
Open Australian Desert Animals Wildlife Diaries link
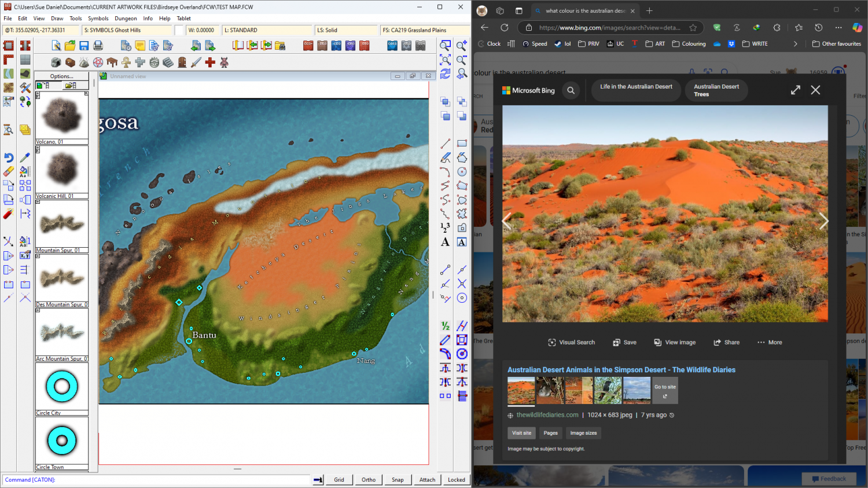coord(621,370)
